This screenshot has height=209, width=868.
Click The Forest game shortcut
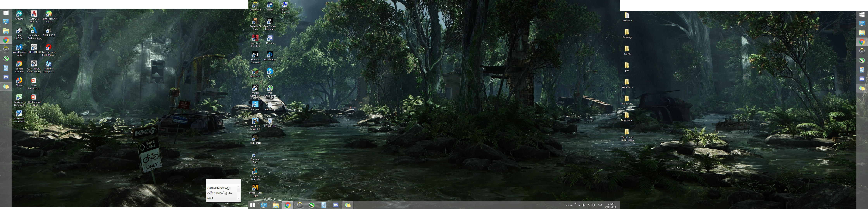coord(255,139)
